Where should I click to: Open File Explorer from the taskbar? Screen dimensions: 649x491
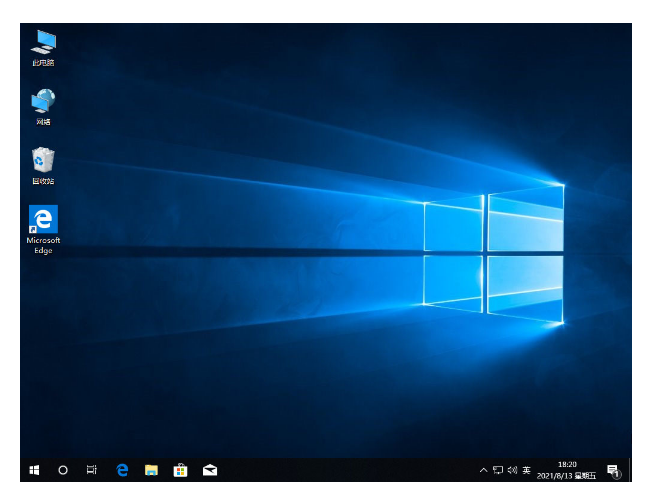151,469
